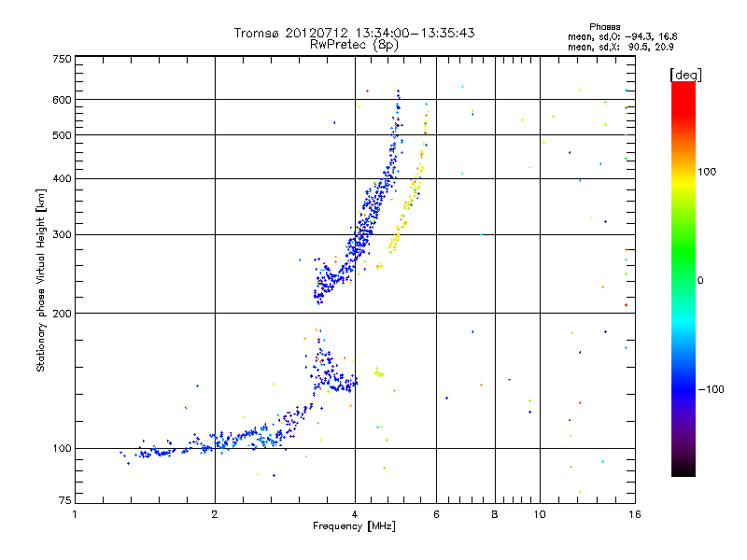Viewport: 747px width, 560px height.
Task: Click the plot title starting with Tromsø
Action: [x=354, y=33]
